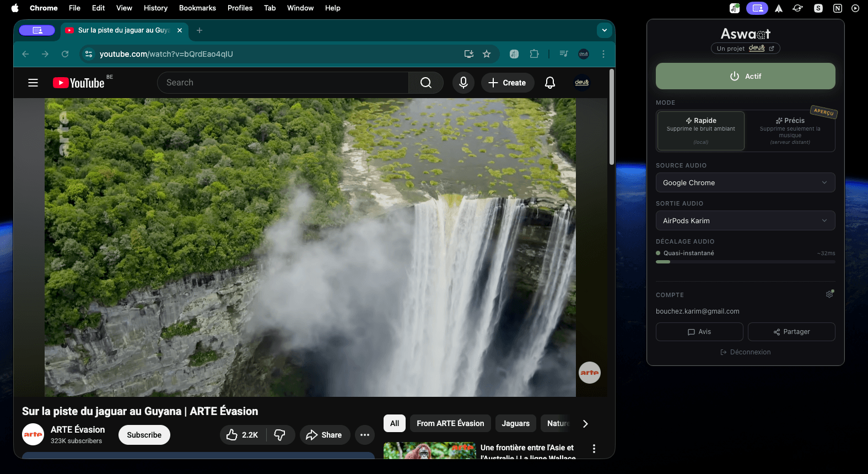The width and height of the screenshot is (868, 474).
Task: Reload the YouTube page
Action: pos(65,54)
